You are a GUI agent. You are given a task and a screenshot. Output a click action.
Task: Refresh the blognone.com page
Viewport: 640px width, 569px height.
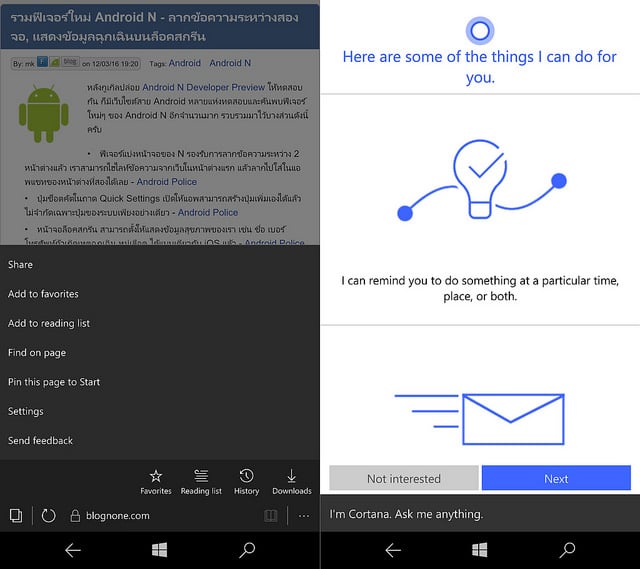pos(48,516)
